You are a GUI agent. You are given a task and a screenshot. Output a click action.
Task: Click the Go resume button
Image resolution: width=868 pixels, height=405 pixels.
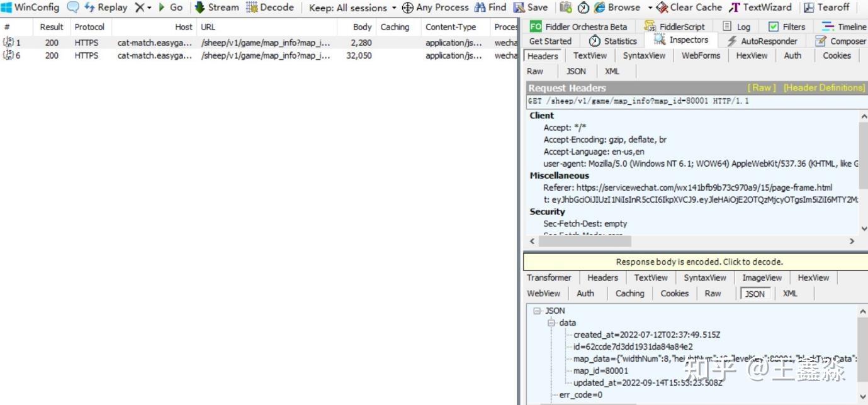(171, 8)
